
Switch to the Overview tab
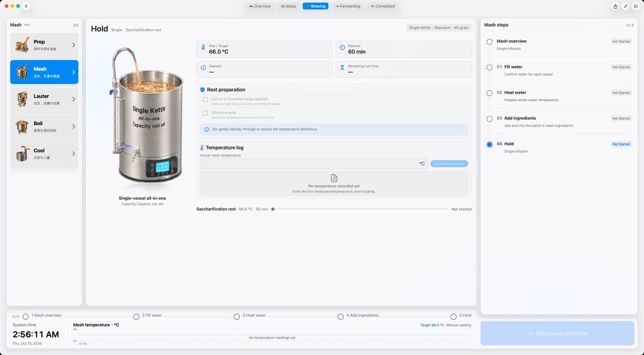tap(260, 6)
